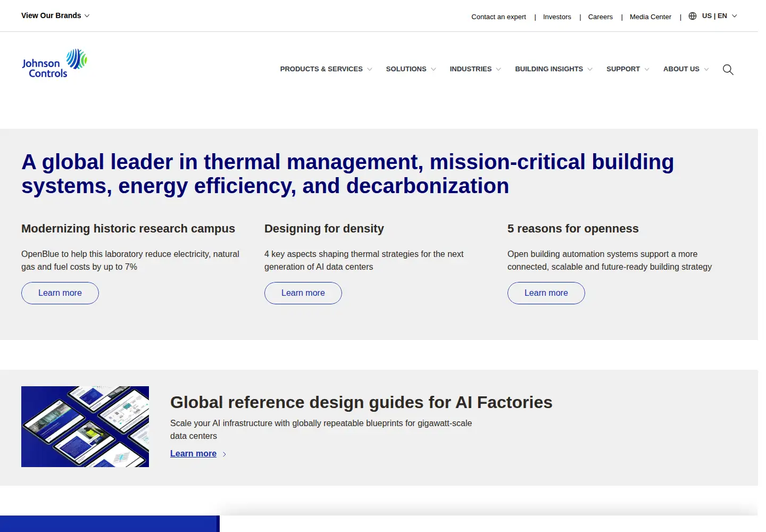Image resolution: width=766 pixels, height=532 pixels.
Task: Click Learn more under 5 reasons for openness
Action: 546,293
